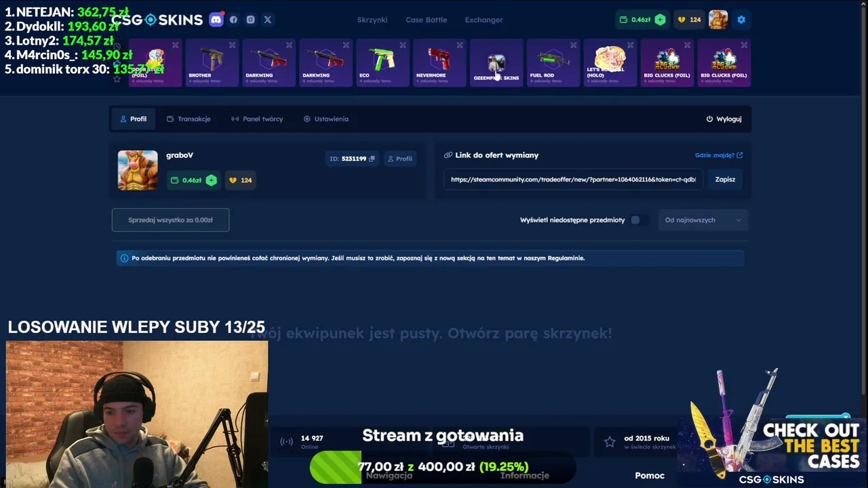Click the heart counter 124 in the header
This screenshot has height=488, width=868.
[x=689, y=20]
